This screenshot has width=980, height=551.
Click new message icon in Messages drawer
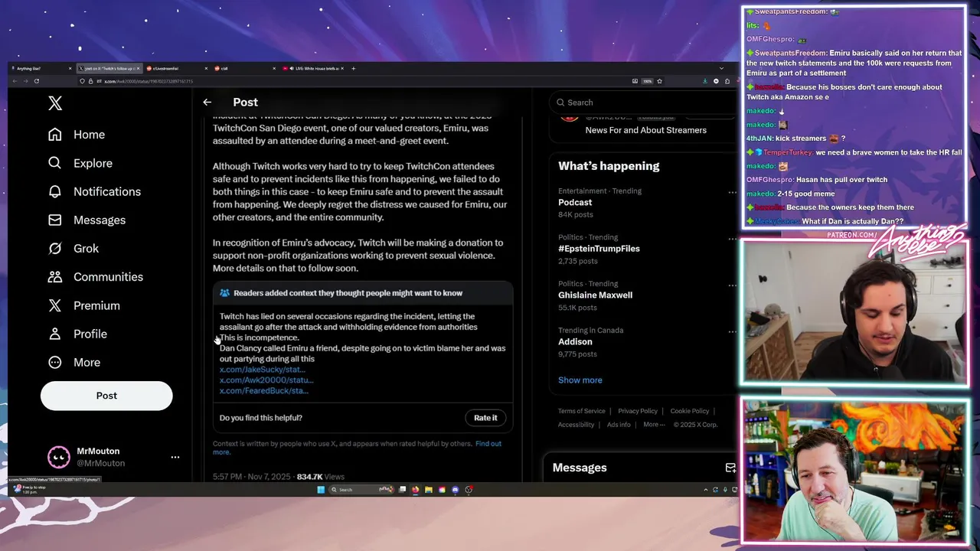coord(730,468)
